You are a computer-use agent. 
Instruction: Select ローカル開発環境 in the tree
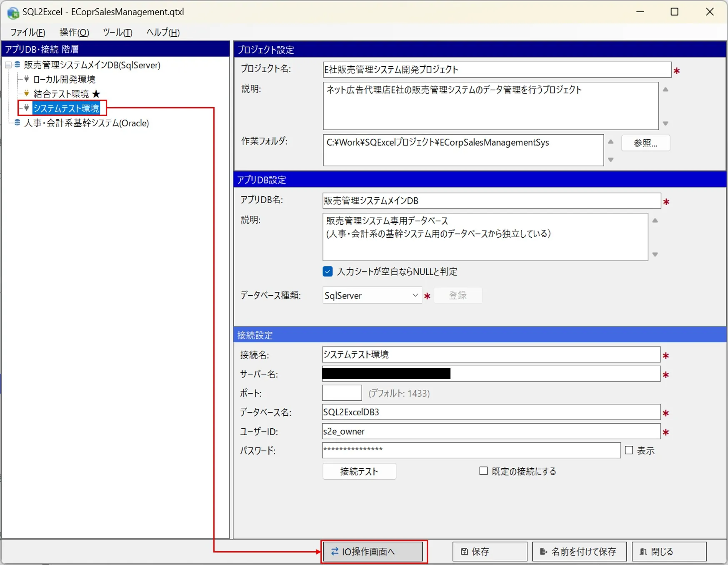point(64,79)
